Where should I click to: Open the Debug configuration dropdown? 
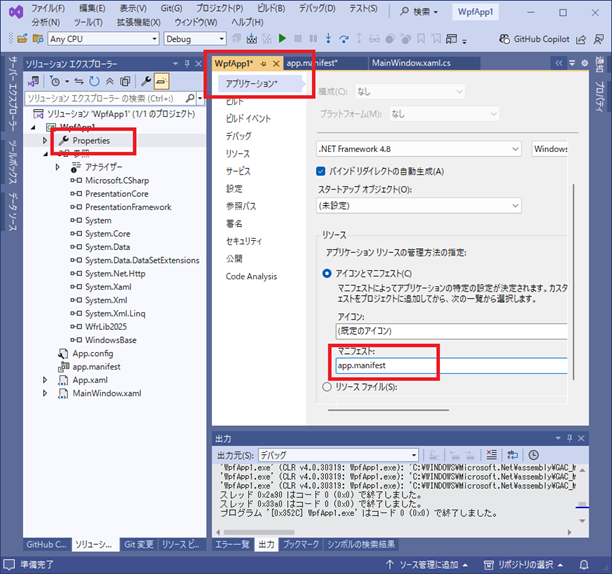pos(222,39)
